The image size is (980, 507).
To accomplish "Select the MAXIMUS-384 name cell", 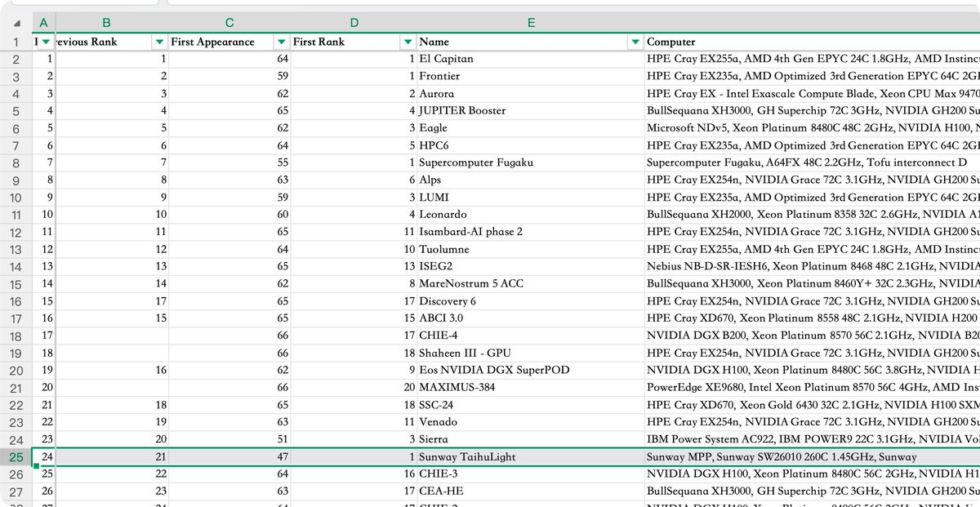I will click(531, 387).
